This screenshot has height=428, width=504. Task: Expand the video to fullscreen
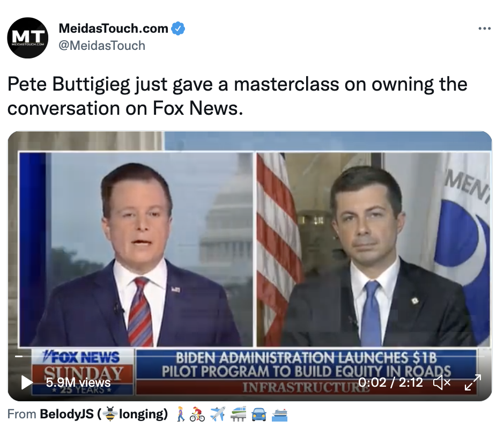[x=473, y=382]
